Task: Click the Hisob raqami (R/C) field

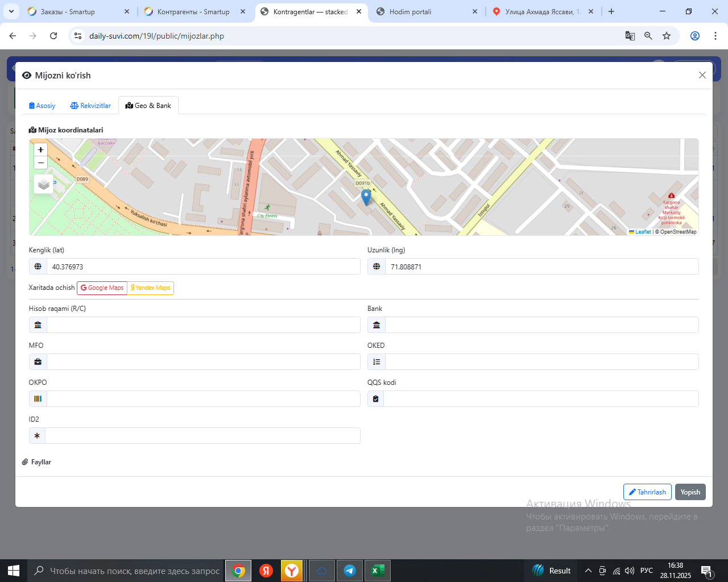Action: tap(203, 325)
